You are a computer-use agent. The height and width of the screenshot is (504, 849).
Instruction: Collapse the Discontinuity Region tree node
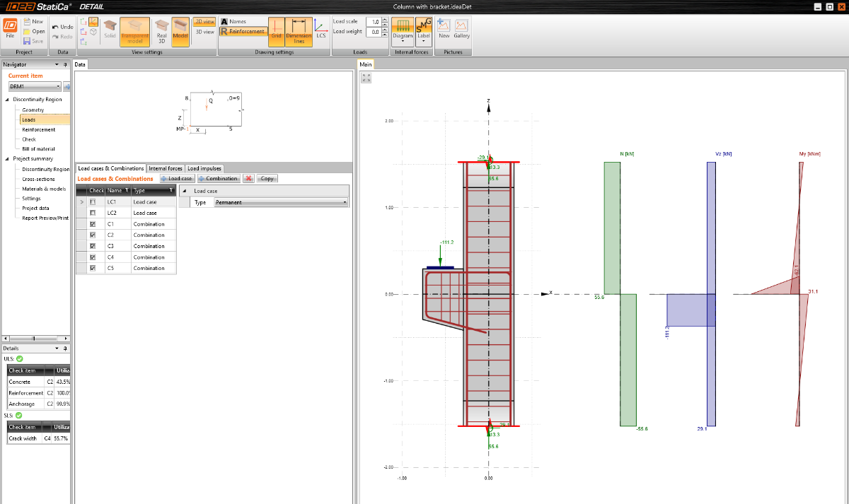click(8, 100)
